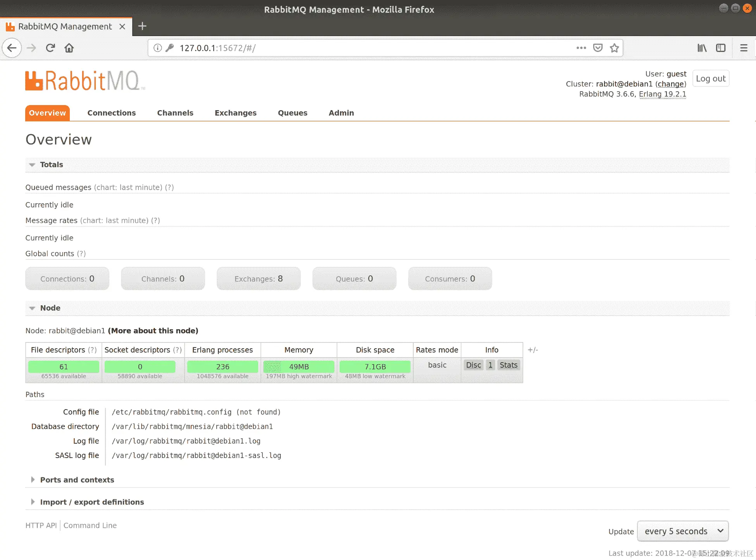Toggle node table columns with +/-
This screenshot has height=560, width=756.
coord(533,350)
